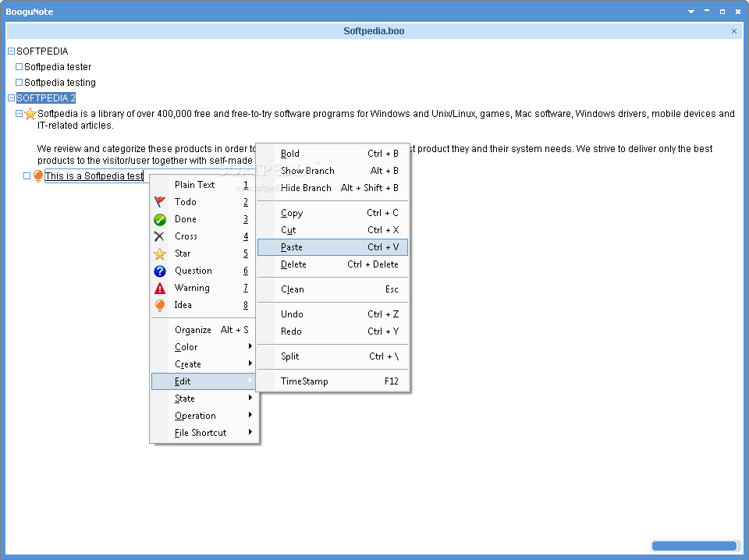The height and width of the screenshot is (560, 749).
Task: Expand the Color submenu
Action: pyautogui.click(x=204, y=347)
